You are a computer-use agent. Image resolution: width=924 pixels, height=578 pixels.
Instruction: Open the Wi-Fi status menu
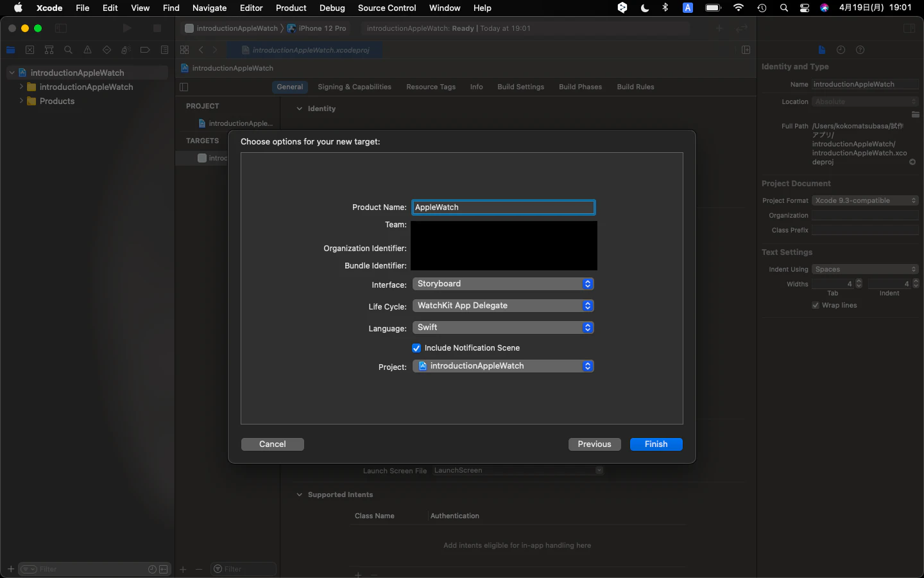[x=738, y=8]
